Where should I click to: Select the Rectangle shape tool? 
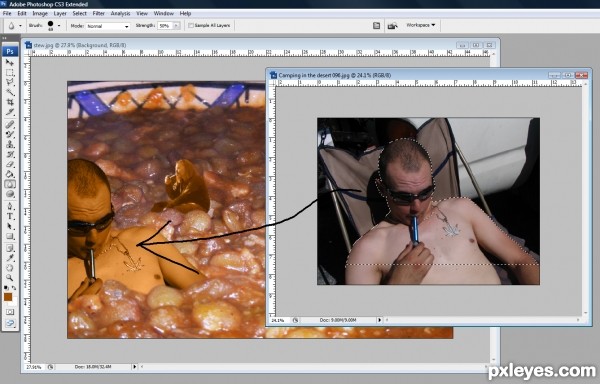click(x=10, y=236)
